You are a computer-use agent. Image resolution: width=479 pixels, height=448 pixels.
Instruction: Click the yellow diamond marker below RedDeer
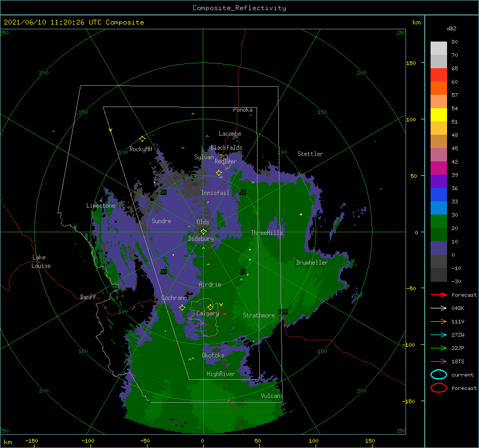tap(219, 173)
